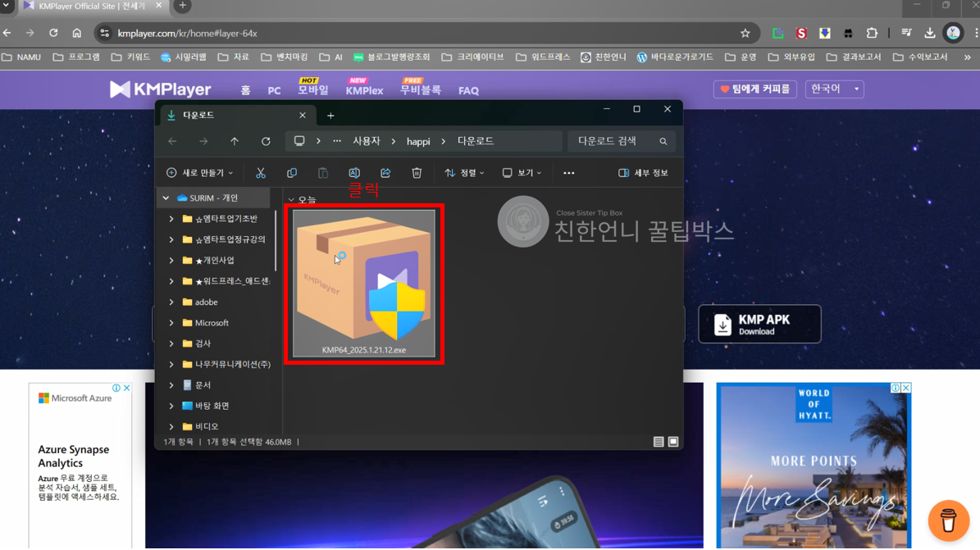Click the Share icon in Explorer toolbar
Screen dimensions: 980x550
point(385,173)
